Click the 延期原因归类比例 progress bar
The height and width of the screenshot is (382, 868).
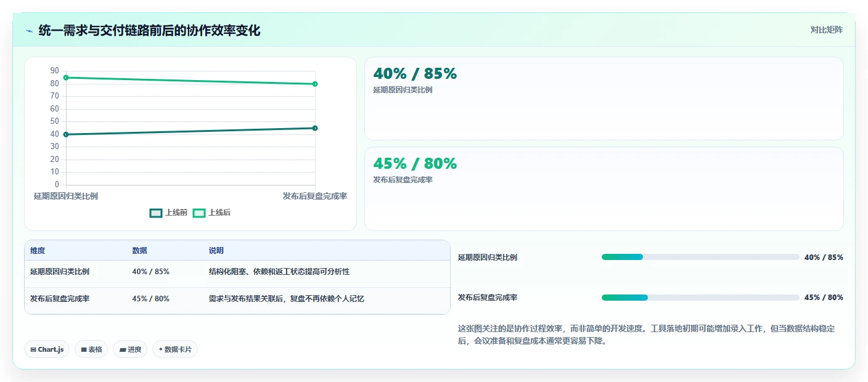[700, 257]
